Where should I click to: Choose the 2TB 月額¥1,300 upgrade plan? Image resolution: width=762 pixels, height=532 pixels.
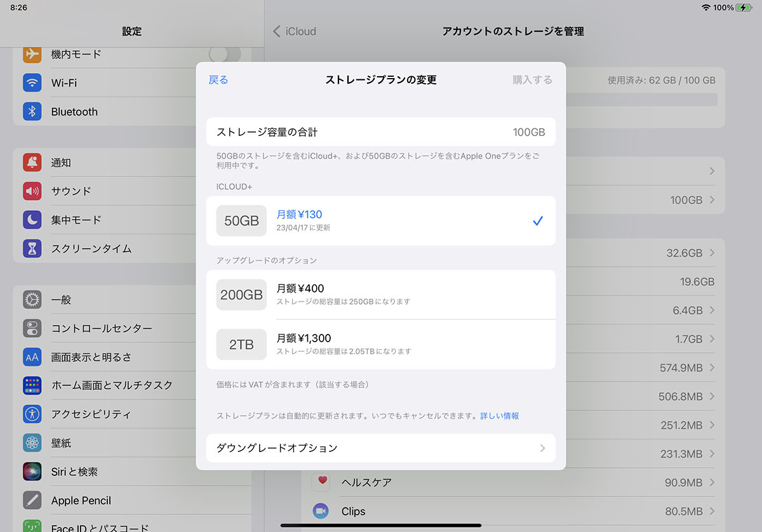tap(381, 344)
